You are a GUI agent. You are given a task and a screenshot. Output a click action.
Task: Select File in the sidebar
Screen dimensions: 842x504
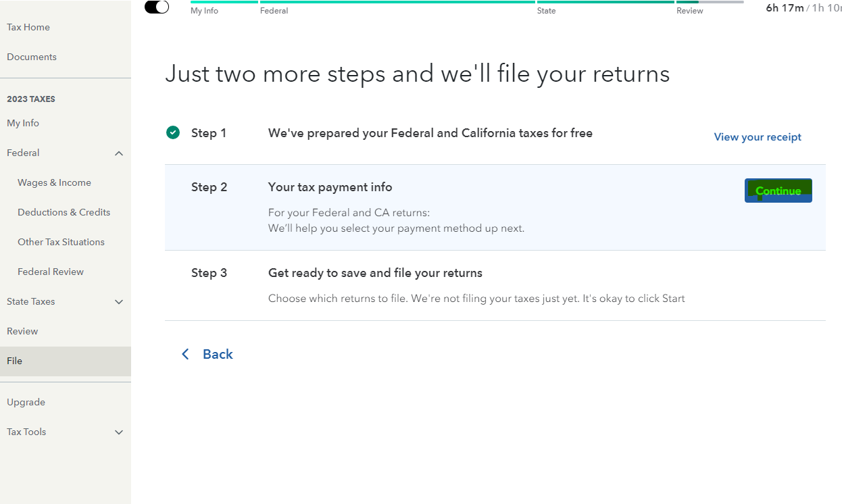pyautogui.click(x=15, y=361)
